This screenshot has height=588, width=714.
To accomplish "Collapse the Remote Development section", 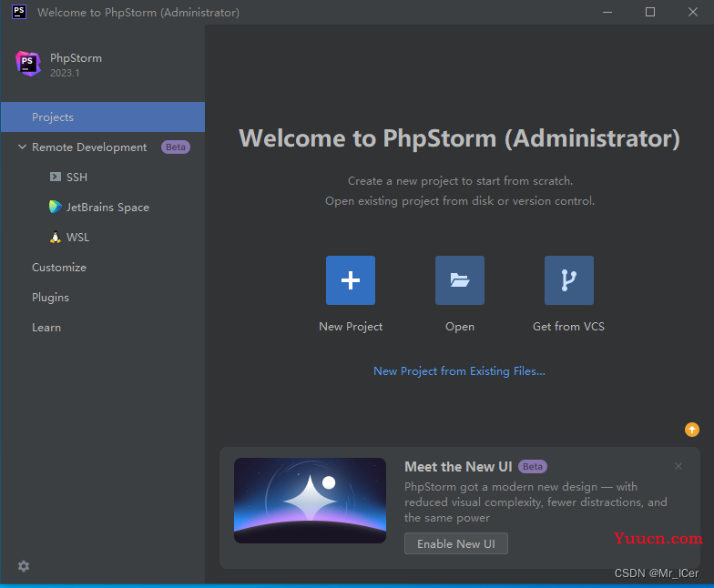I will pyautogui.click(x=22, y=147).
